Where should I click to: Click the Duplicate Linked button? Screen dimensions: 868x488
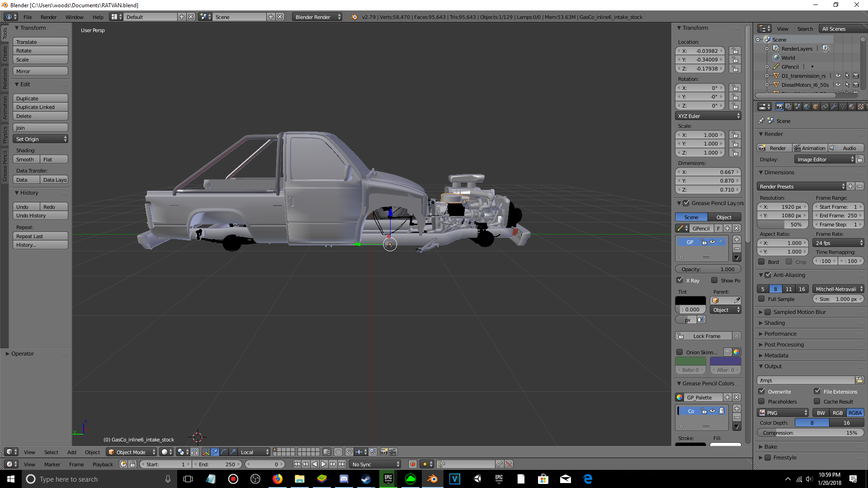tap(40, 107)
